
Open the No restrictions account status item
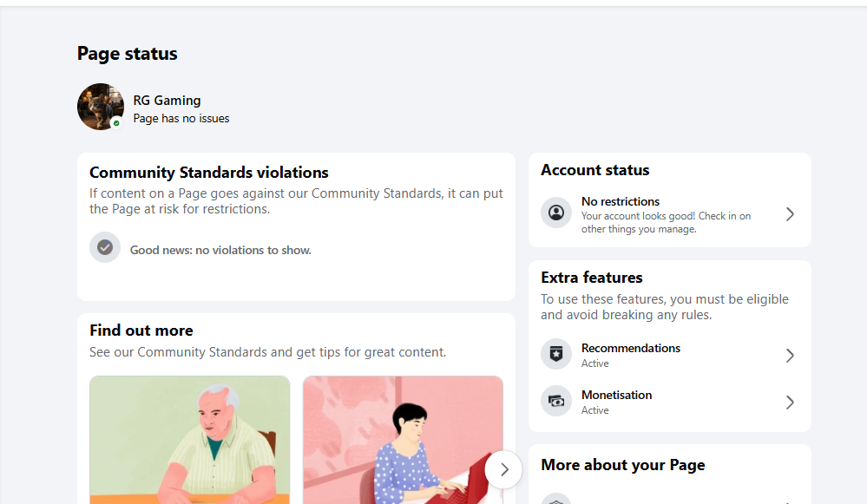pyautogui.click(x=670, y=214)
